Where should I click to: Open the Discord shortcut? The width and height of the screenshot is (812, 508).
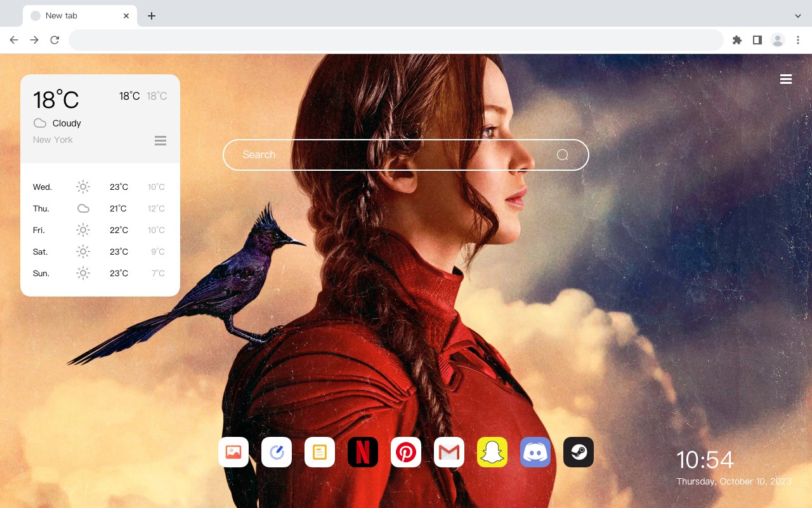(535, 452)
